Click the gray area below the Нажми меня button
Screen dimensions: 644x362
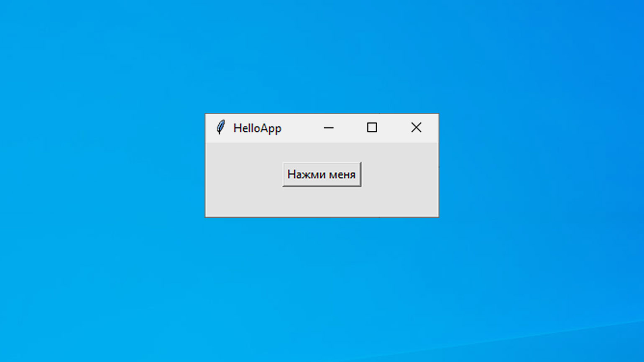tap(322, 201)
